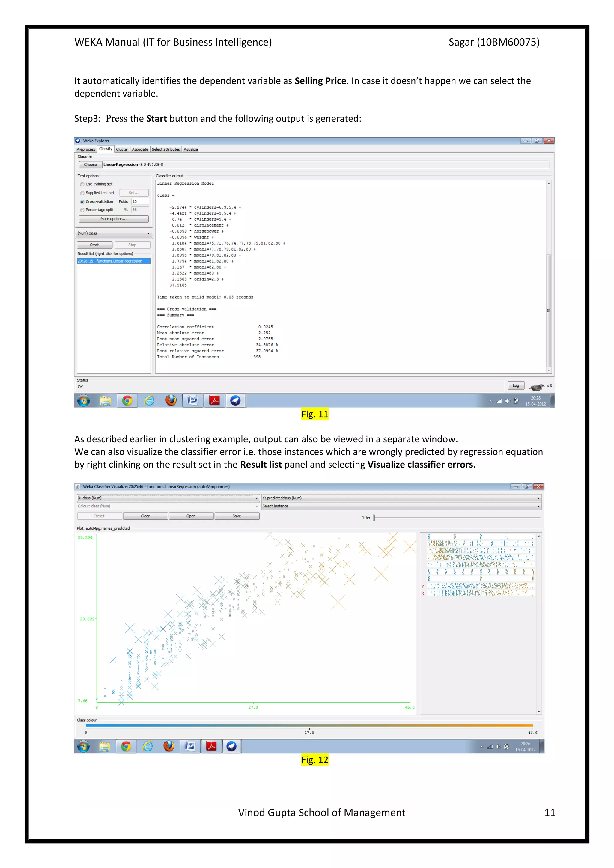Launch Internet Explorer in Fig. 12 taskbar

(148, 746)
